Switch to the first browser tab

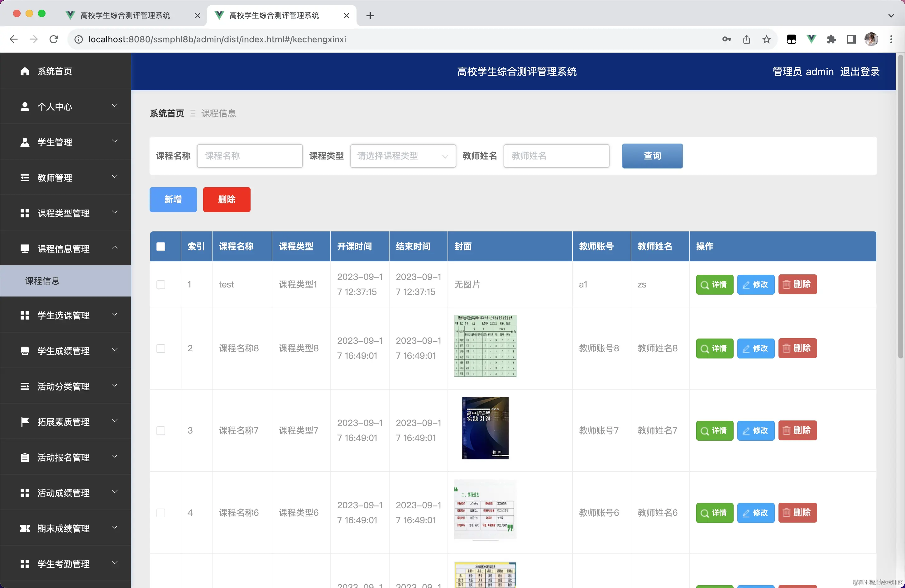click(126, 15)
